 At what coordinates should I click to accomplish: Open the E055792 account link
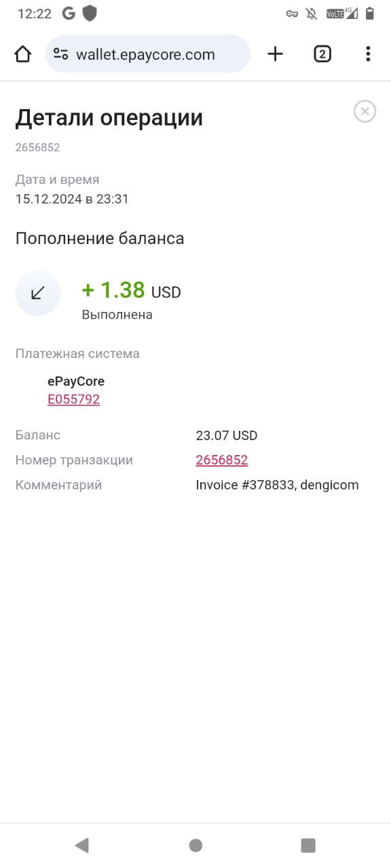point(73,399)
